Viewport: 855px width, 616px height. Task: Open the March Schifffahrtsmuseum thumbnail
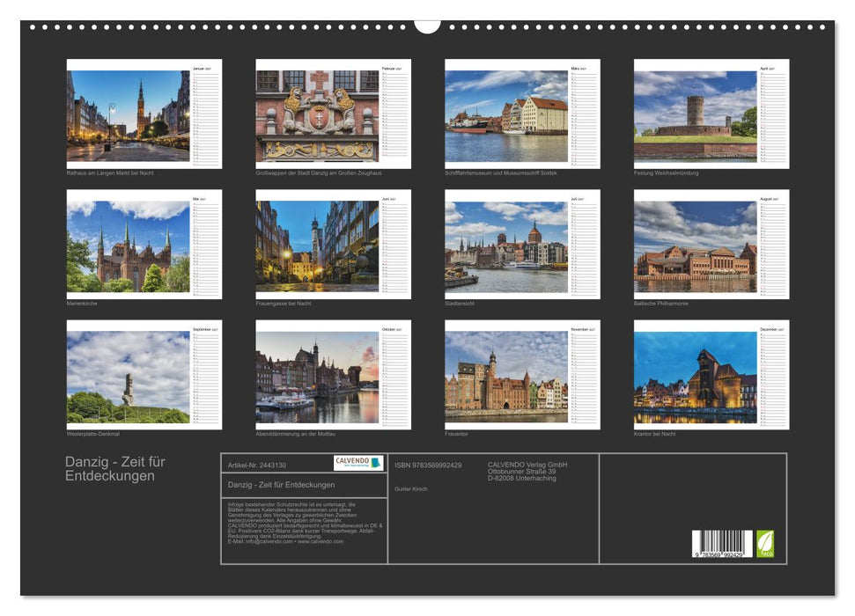point(522,114)
